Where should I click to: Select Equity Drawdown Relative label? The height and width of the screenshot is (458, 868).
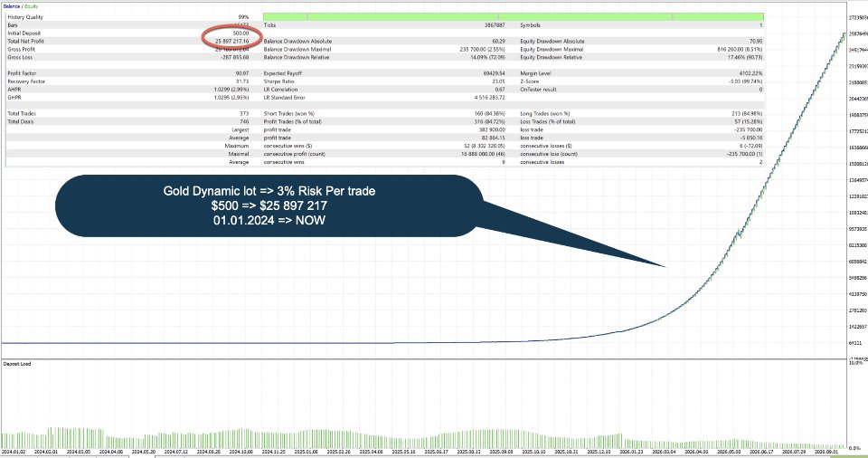551,57
